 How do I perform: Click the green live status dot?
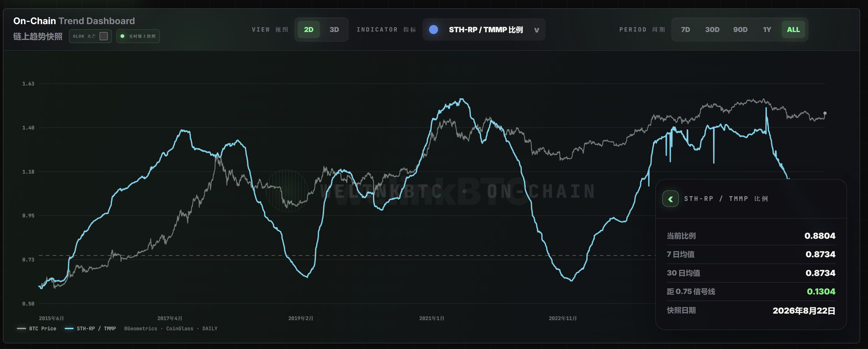pyautogui.click(x=122, y=36)
